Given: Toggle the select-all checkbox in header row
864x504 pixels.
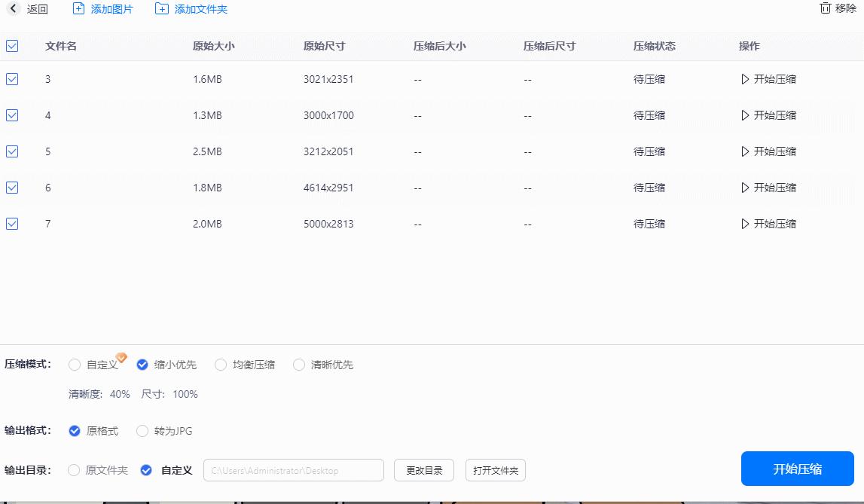Looking at the screenshot, I should (x=12, y=46).
